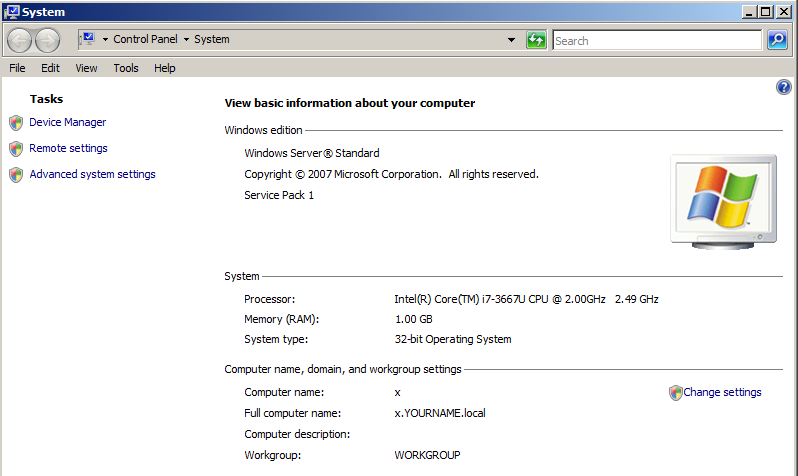Click the 'System type:' label

click(276, 339)
